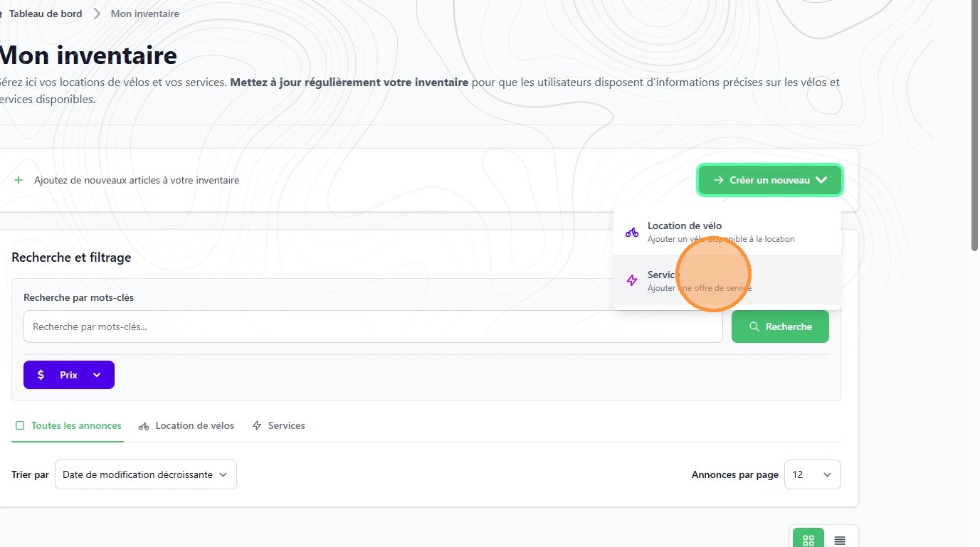Image resolution: width=980 pixels, height=547 pixels.
Task: Switch to list view layout
Action: [x=840, y=540]
